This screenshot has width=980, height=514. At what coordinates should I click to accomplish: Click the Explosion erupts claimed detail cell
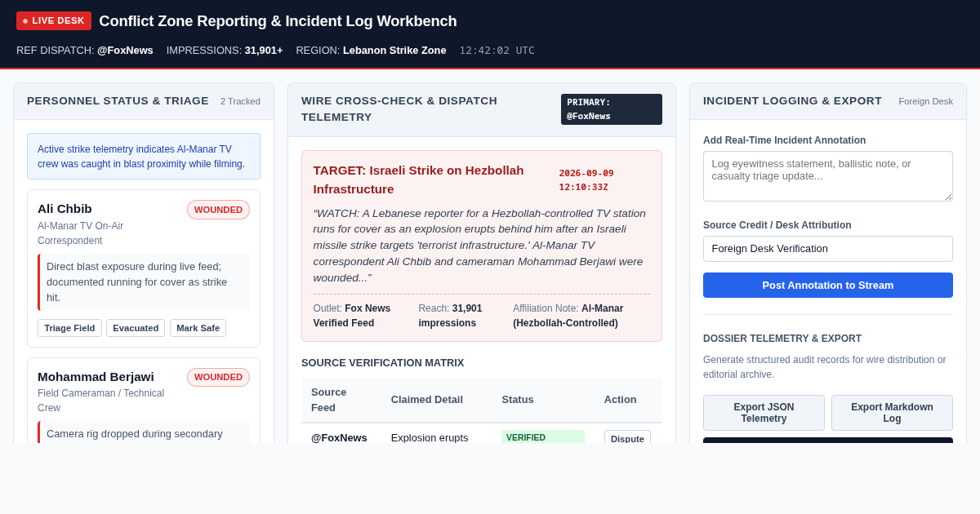[430, 437]
